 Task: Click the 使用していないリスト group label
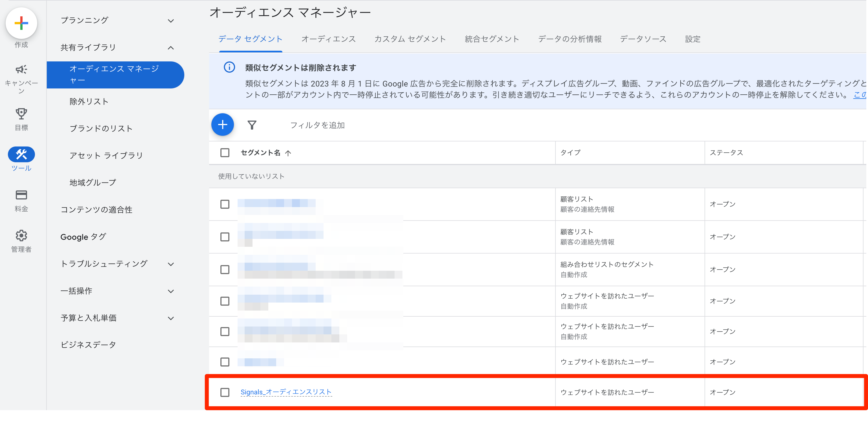tap(251, 176)
